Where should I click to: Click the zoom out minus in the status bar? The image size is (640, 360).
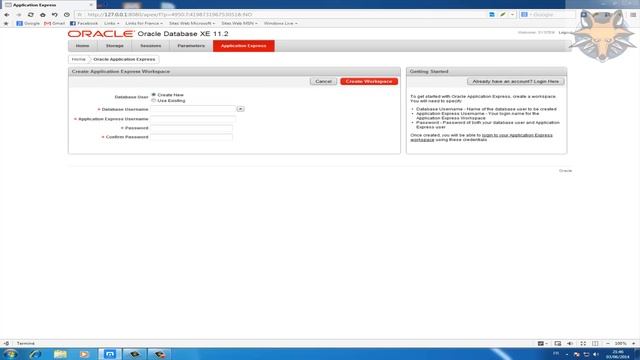click(x=608, y=343)
